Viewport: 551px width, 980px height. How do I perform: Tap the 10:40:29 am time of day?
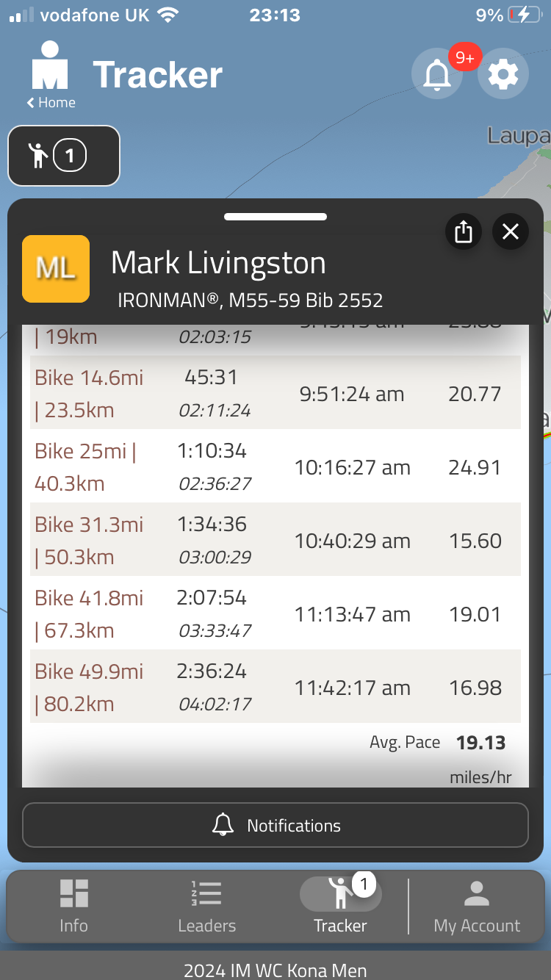point(353,541)
